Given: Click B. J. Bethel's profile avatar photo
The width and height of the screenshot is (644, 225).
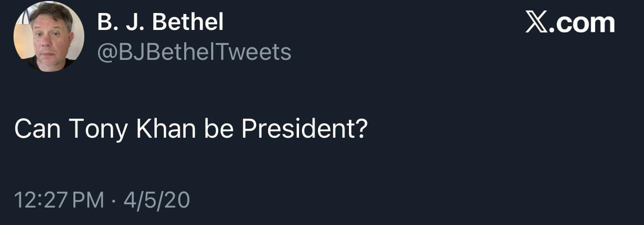Looking at the screenshot, I should coord(48,37).
